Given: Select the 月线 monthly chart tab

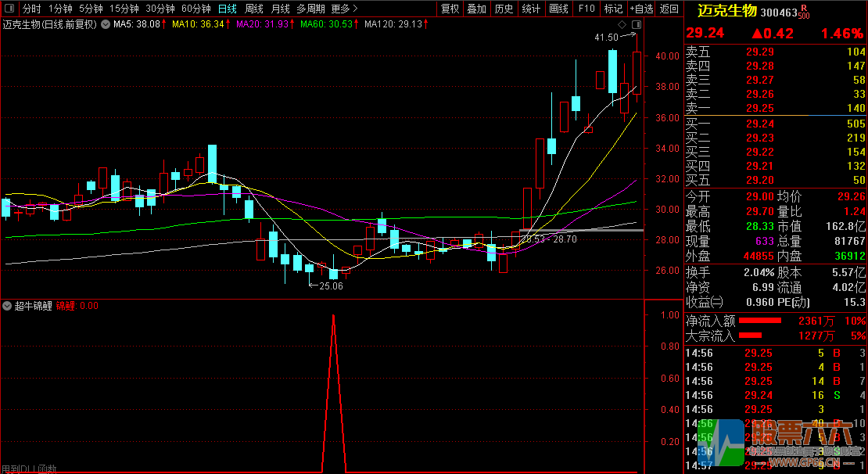Looking at the screenshot, I should click(x=280, y=9).
